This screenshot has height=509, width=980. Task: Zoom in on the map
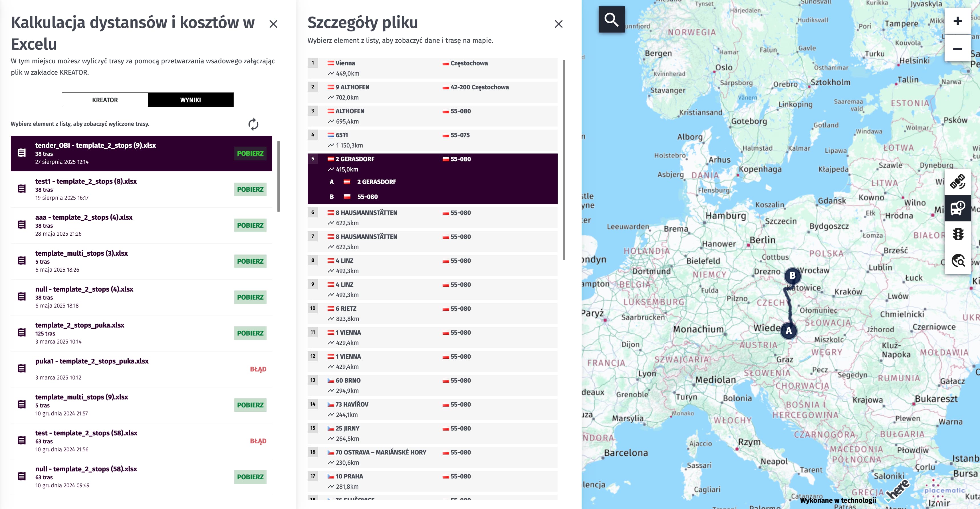pyautogui.click(x=957, y=21)
